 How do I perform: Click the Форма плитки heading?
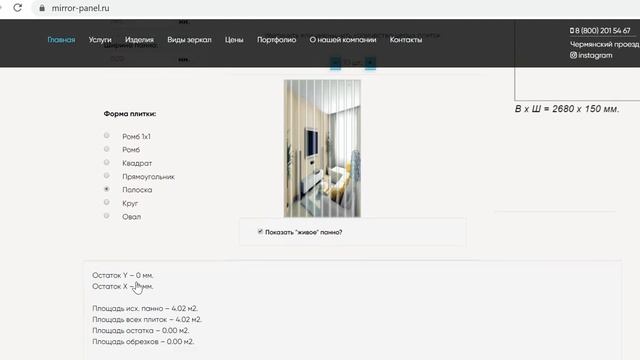pyautogui.click(x=130, y=114)
